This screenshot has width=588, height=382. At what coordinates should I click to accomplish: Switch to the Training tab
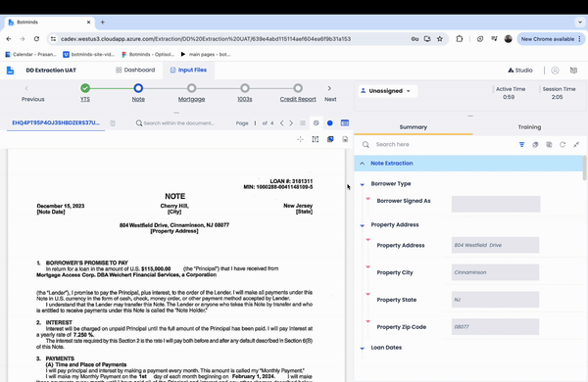tap(529, 127)
